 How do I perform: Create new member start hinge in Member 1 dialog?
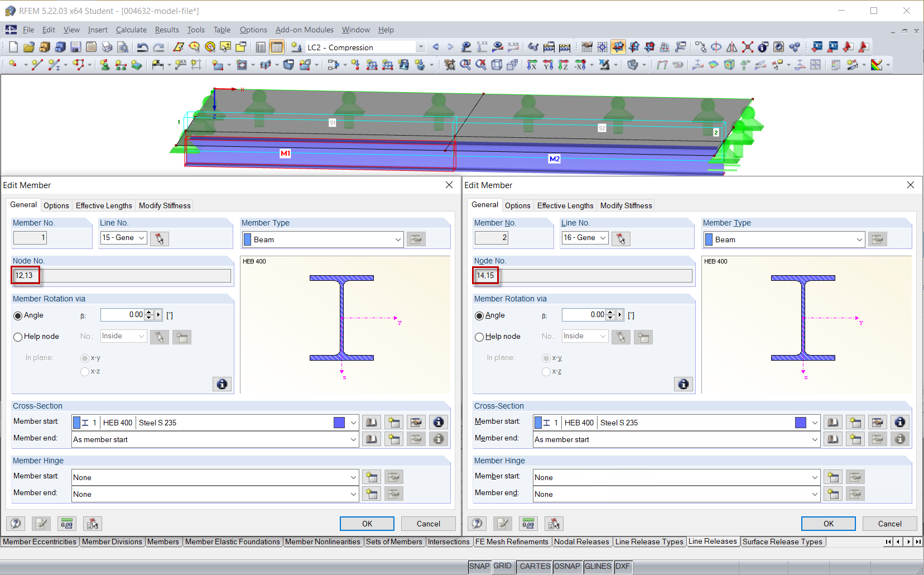tap(372, 477)
